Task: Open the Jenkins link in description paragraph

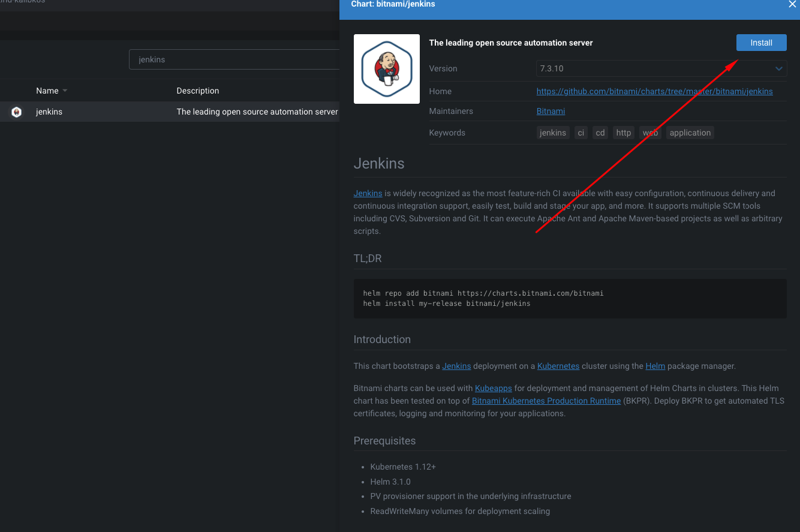Action: (368, 194)
